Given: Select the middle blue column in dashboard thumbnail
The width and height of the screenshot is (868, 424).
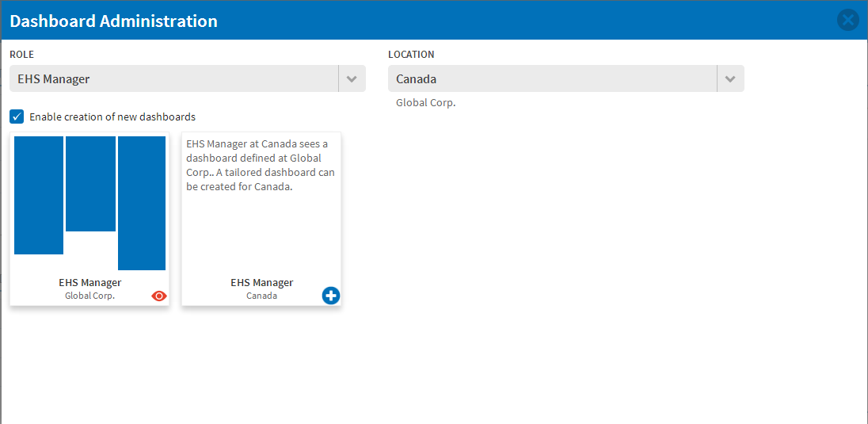Looking at the screenshot, I should point(91,183).
